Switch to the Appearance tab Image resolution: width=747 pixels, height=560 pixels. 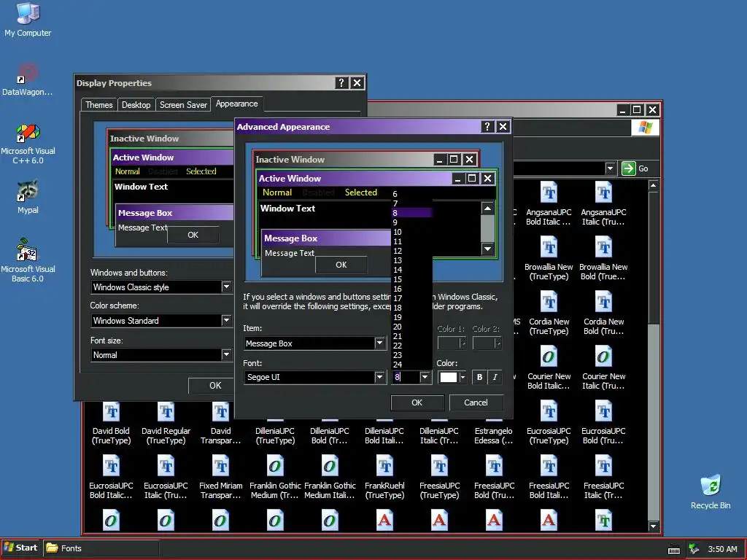click(237, 104)
